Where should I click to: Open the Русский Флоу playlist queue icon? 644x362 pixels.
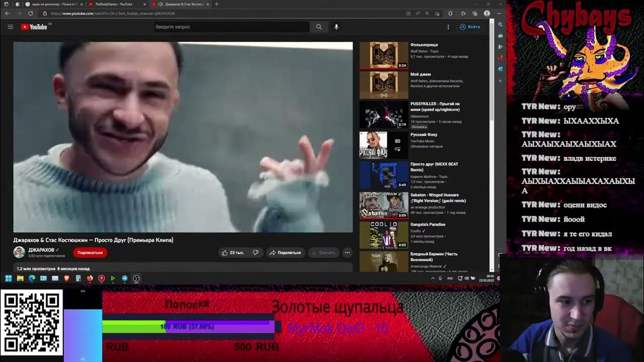pyautogui.click(x=397, y=149)
